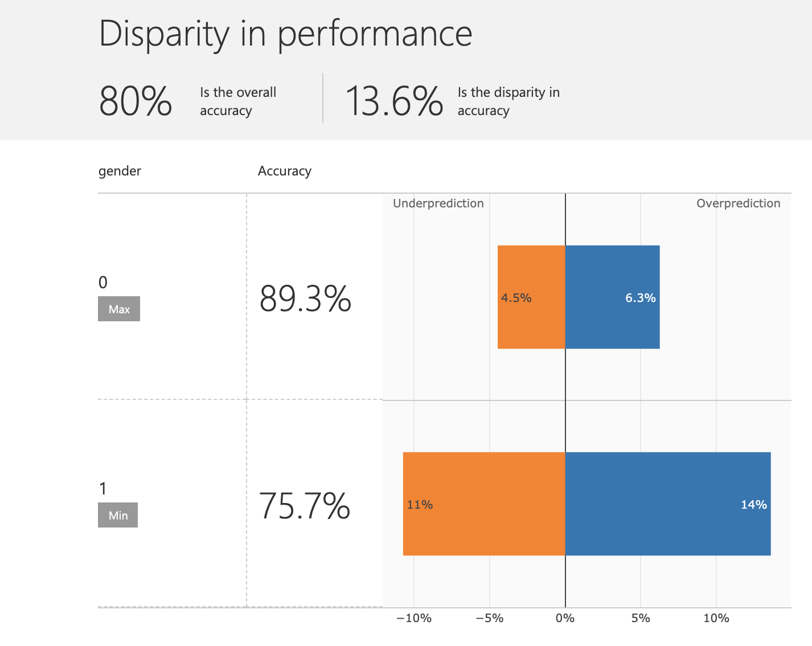The height and width of the screenshot is (646, 812).
Task: Select the orange 11% underprediction bar
Action: click(484, 504)
